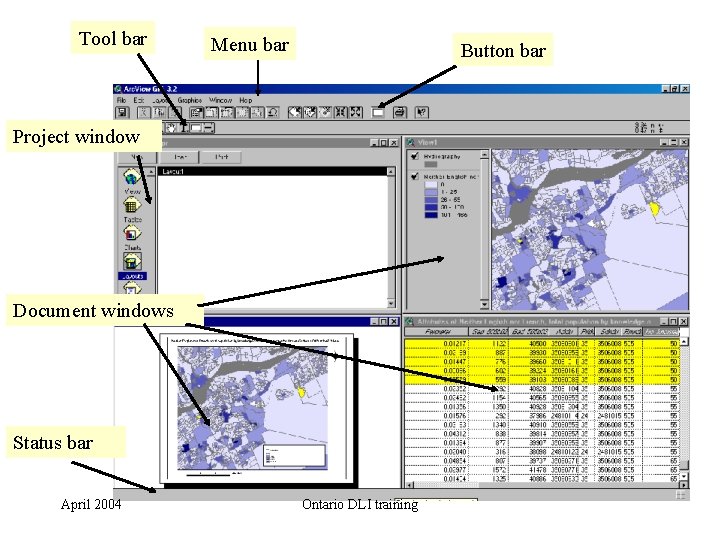Click the Properties icon in the button bar
Image resolution: width=720 pixels, height=540 pixels.
pos(197,112)
